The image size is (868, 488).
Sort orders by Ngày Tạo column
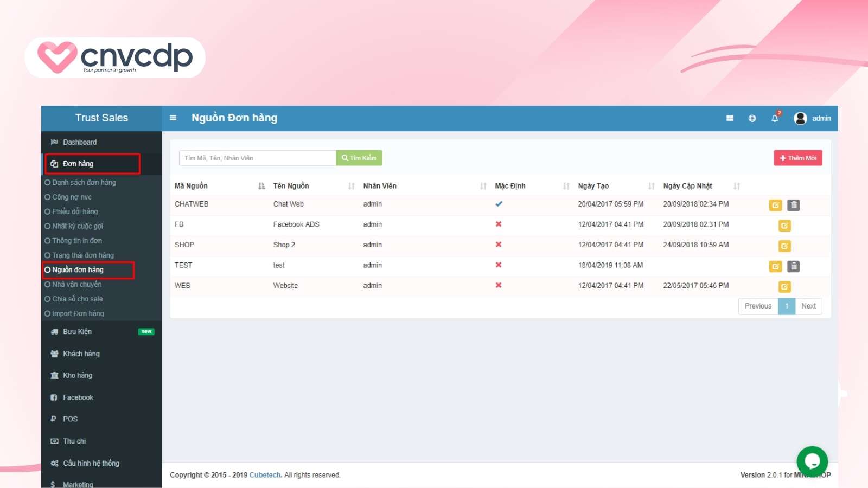click(x=593, y=185)
